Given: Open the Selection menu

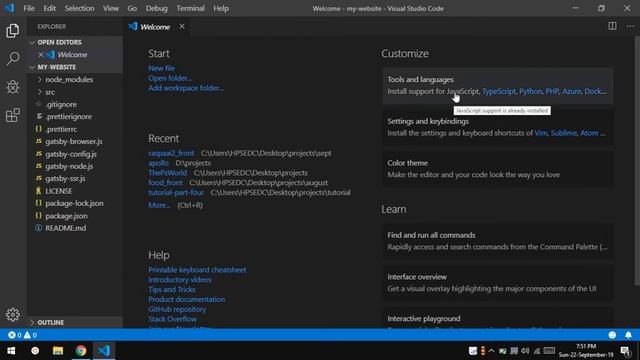Looking at the screenshot, I should [x=80, y=8].
